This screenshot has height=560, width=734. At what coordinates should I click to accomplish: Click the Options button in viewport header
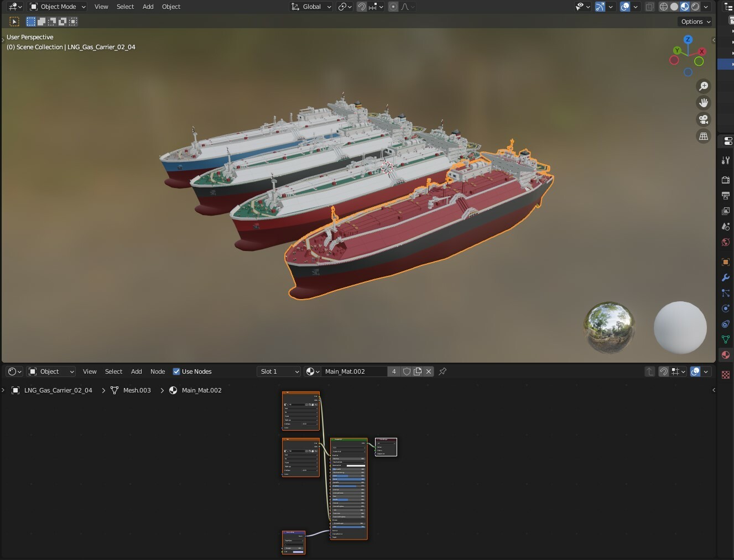[x=695, y=21]
